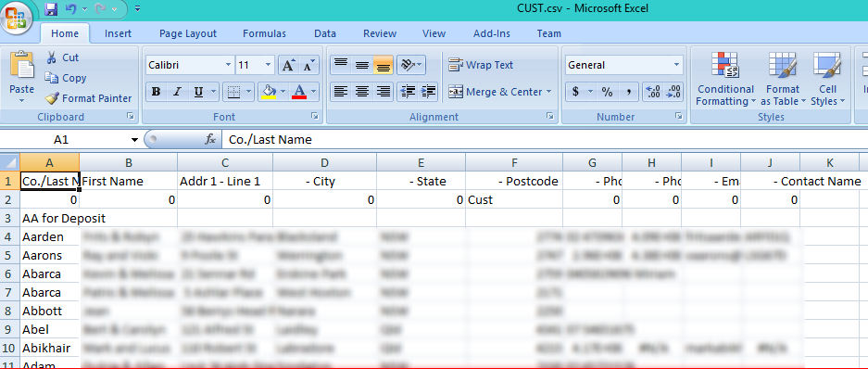Decrease decimal places
Viewport: 868px width, 369px height.
673,92
